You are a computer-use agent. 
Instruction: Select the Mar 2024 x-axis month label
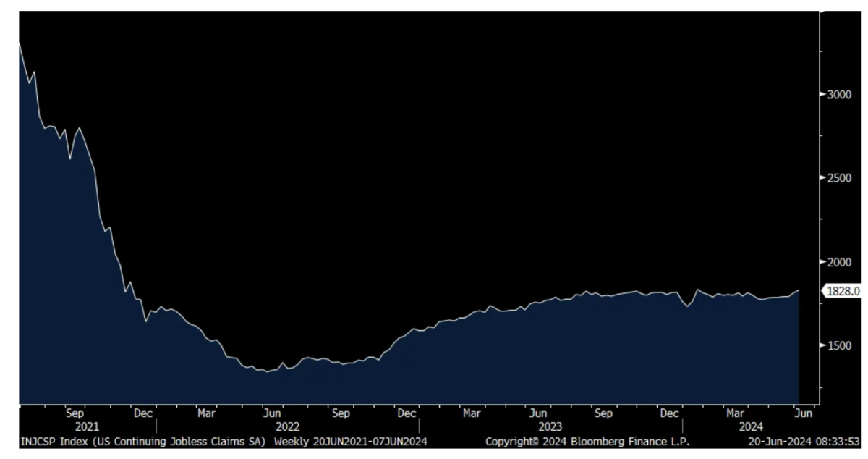735,413
